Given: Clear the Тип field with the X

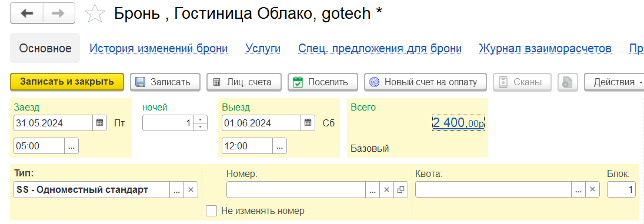Looking at the screenshot, I should click(191, 190).
